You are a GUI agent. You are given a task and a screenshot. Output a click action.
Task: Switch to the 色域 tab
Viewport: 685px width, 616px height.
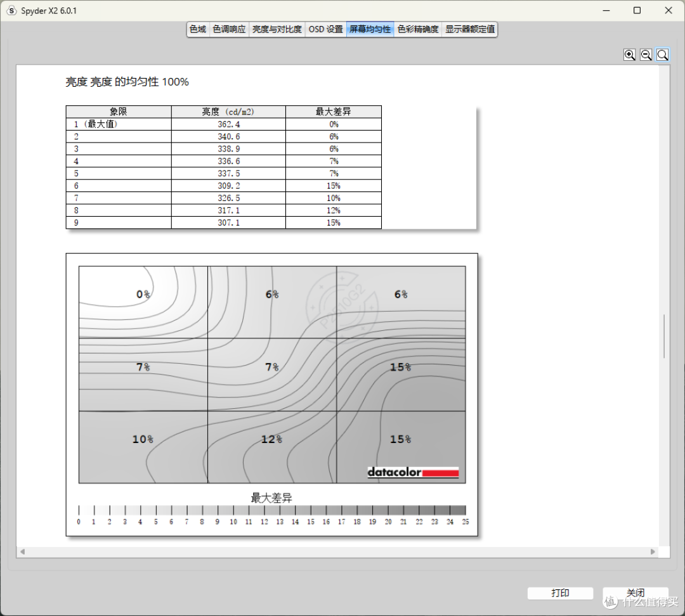pos(198,29)
